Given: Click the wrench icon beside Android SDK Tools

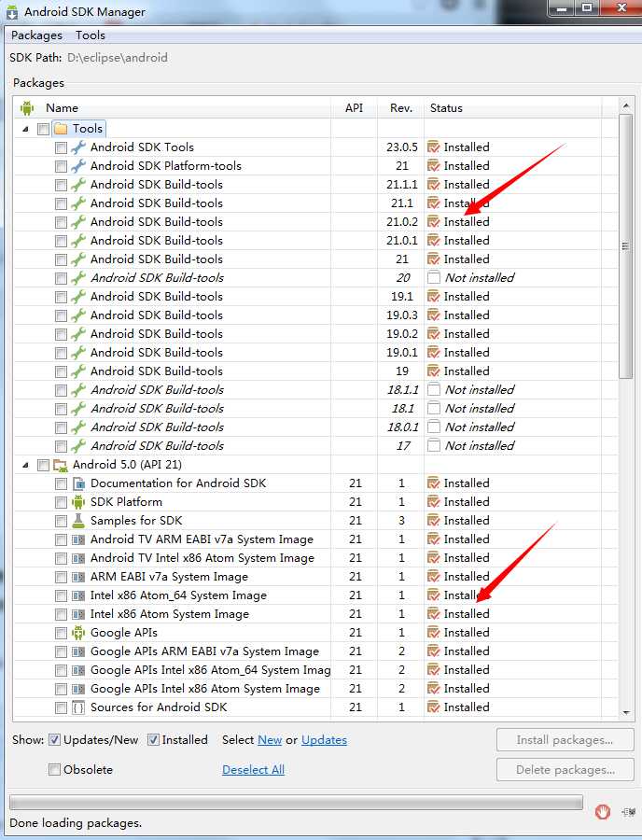Looking at the screenshot, I should (78, 147).
